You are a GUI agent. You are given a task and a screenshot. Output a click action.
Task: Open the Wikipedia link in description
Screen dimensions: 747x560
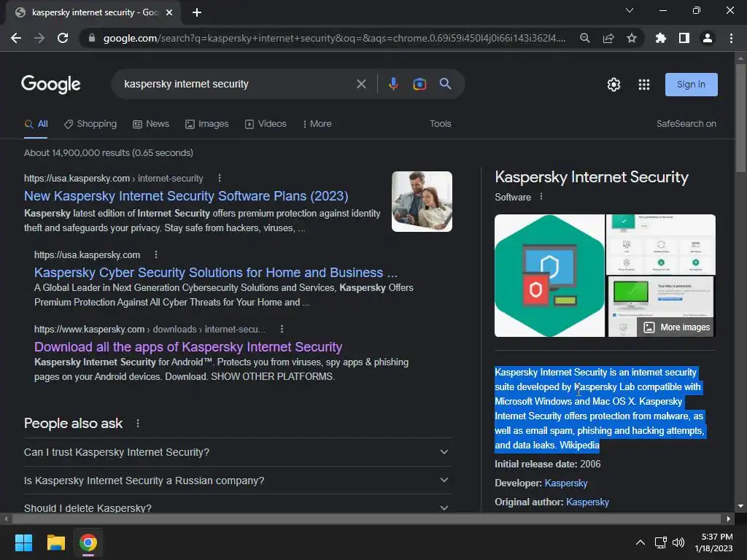pyautogui.click(x=579, y=446)
